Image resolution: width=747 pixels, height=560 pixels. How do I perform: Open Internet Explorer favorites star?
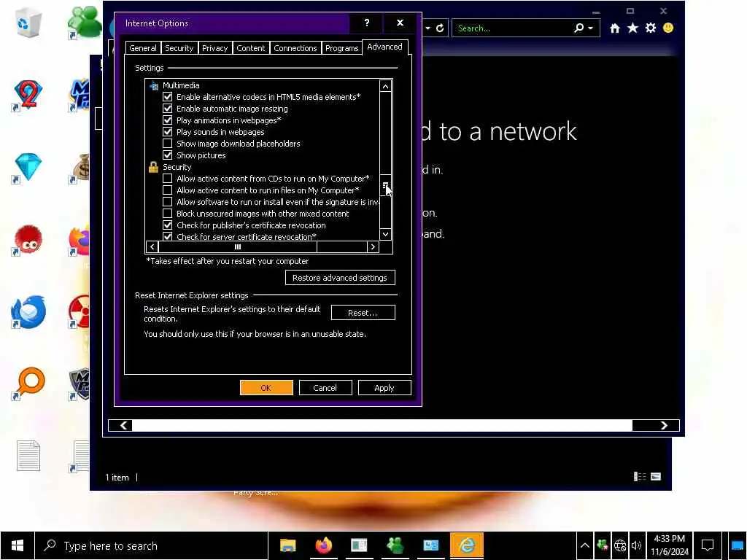pyautogui.click(x=632, y=28)
